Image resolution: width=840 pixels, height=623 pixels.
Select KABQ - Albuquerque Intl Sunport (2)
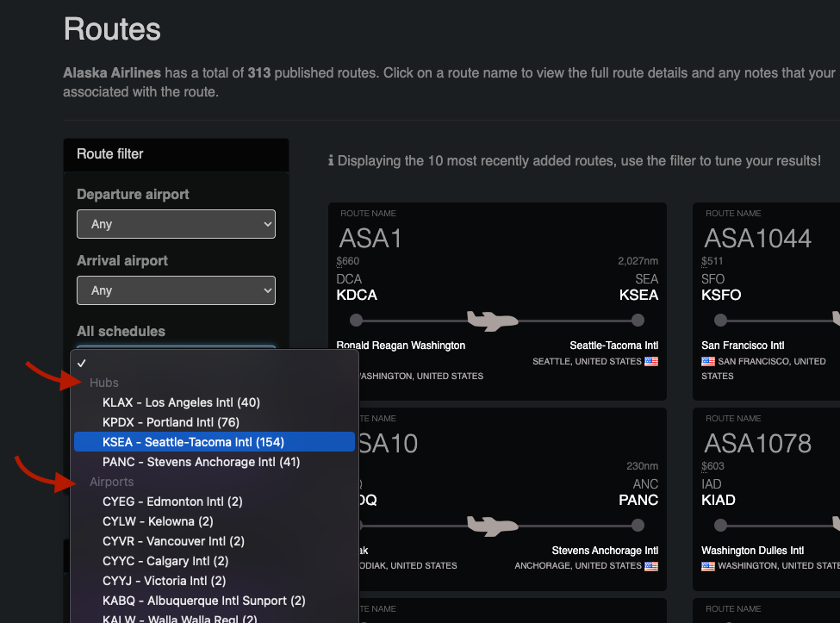click(215, 601)
